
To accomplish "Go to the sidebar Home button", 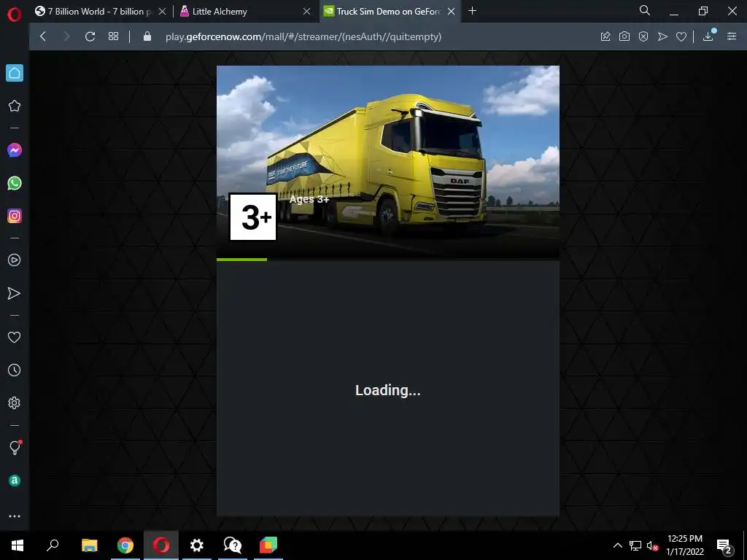I will (15, 73).
